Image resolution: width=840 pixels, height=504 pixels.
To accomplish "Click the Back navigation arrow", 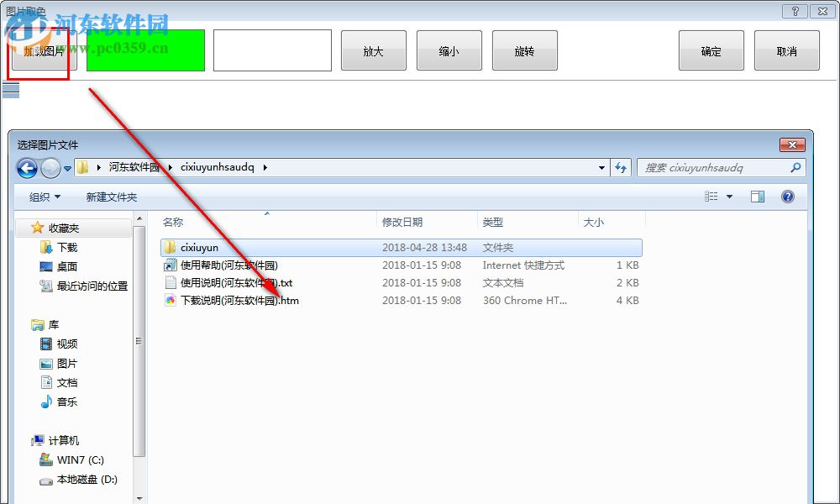I will [26, 167].
